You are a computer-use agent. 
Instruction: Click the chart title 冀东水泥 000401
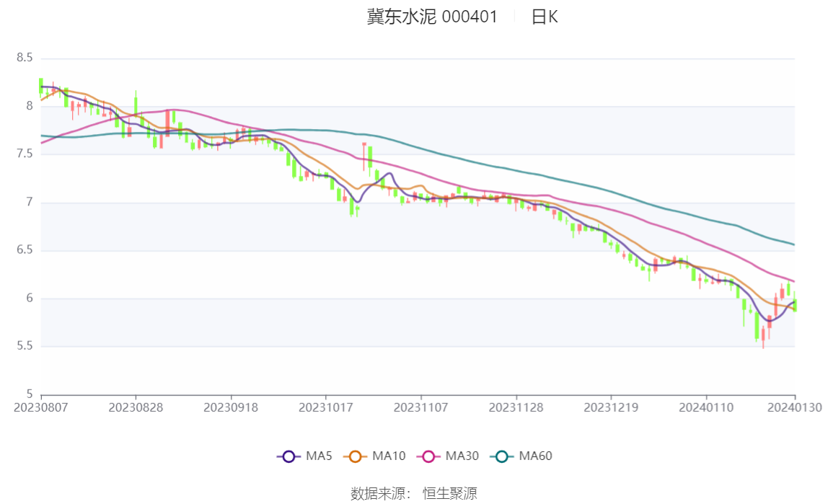[x=432, y=17]
